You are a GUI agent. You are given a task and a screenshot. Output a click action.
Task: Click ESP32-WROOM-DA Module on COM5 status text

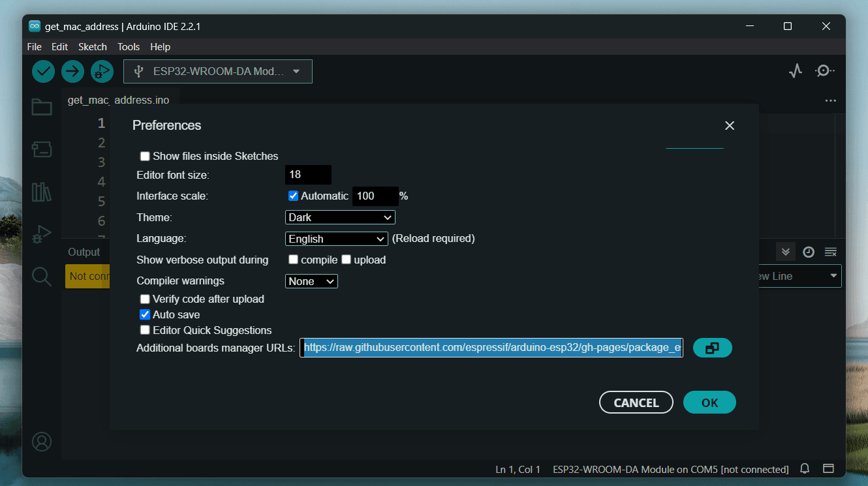coord(671,469)
